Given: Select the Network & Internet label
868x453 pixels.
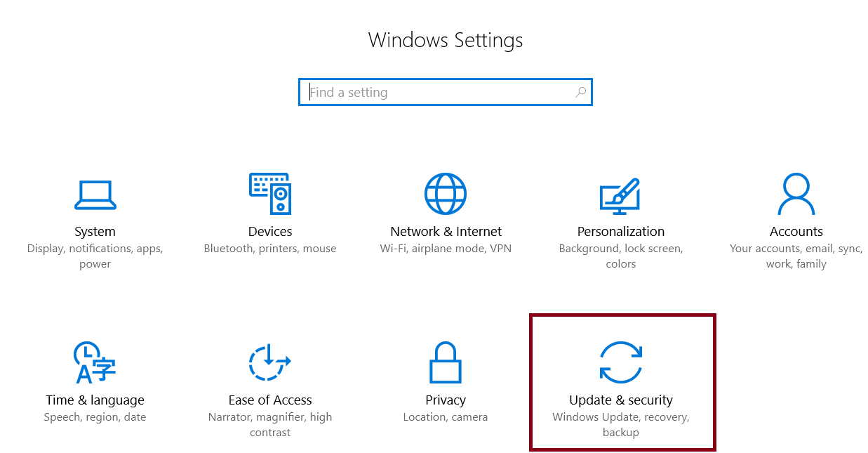Looking at the screenshot, I should point(446,232).
